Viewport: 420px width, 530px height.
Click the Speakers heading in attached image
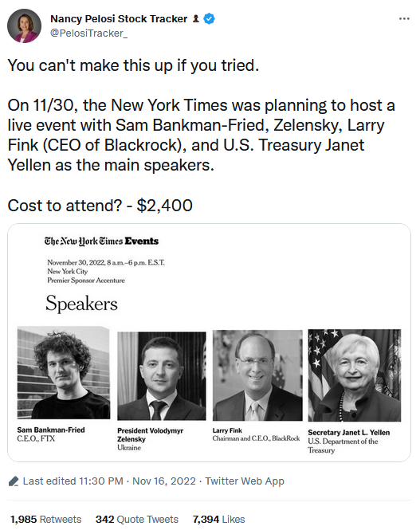tap(82, 303)
